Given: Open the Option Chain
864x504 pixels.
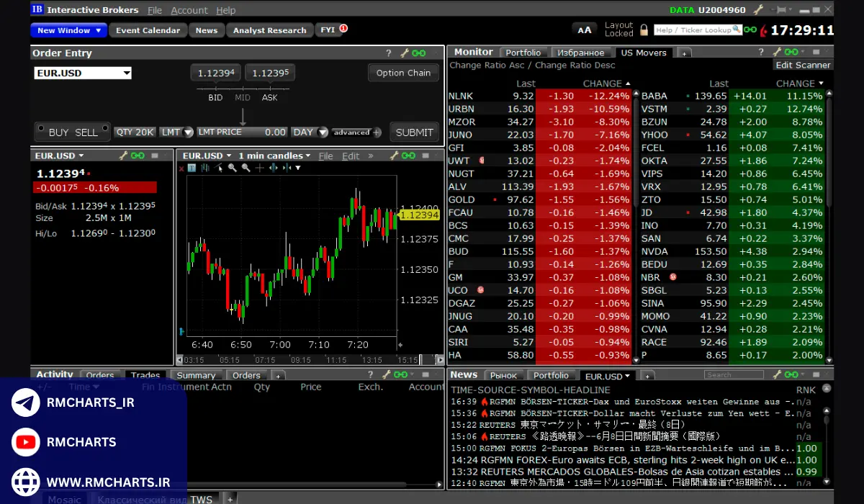Looking at the screenshot, I should pos(403,72).
